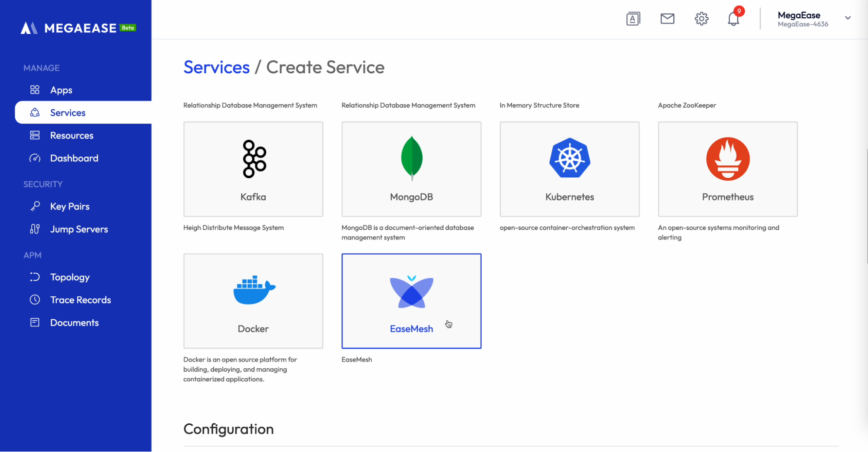Select the Kafka service card label
Screen dimensions: 868x452
[x=253, y=197]
